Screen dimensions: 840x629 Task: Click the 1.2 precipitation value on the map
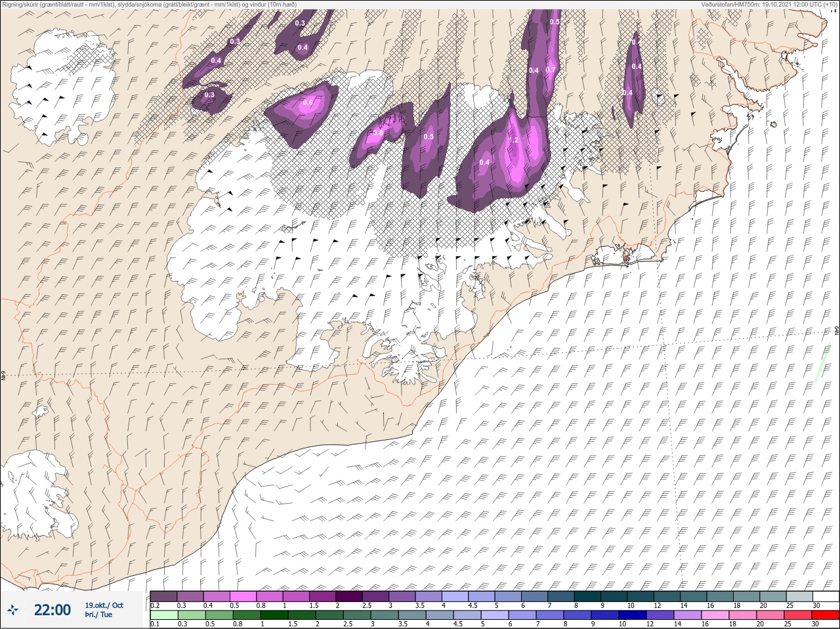[x=514, y=140]
